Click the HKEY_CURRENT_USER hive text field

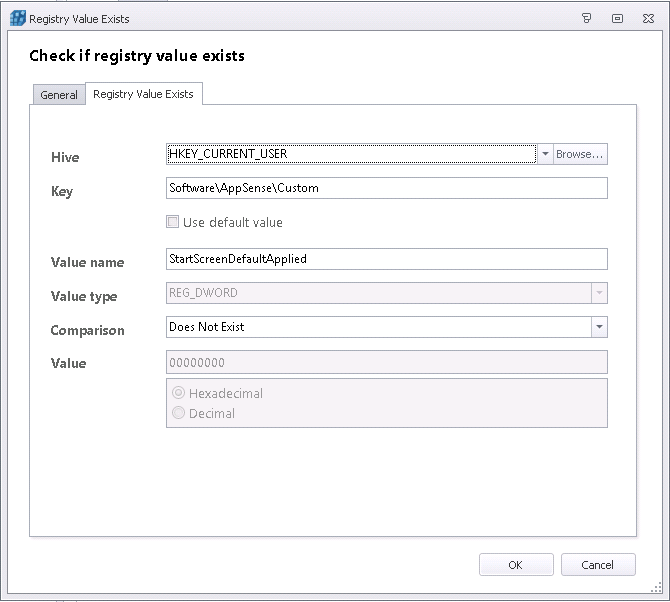(351, 154)
